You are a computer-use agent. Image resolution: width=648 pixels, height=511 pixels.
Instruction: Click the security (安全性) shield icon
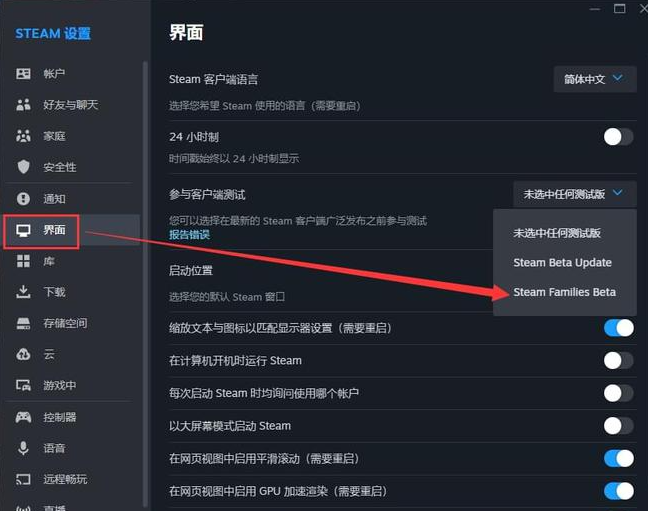[x=23, y=167]
